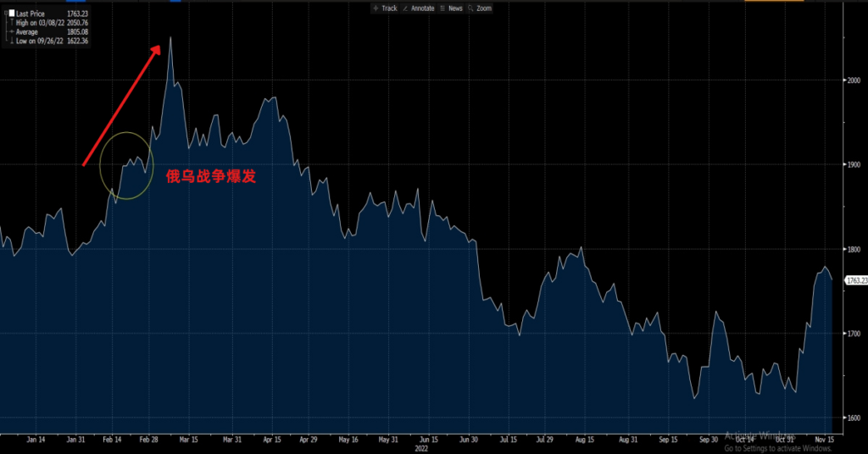Image resolution: width=868 pixels, height=454 pixels.
Task: Click the Jun 30 date axis label
Action: [468, 439]
